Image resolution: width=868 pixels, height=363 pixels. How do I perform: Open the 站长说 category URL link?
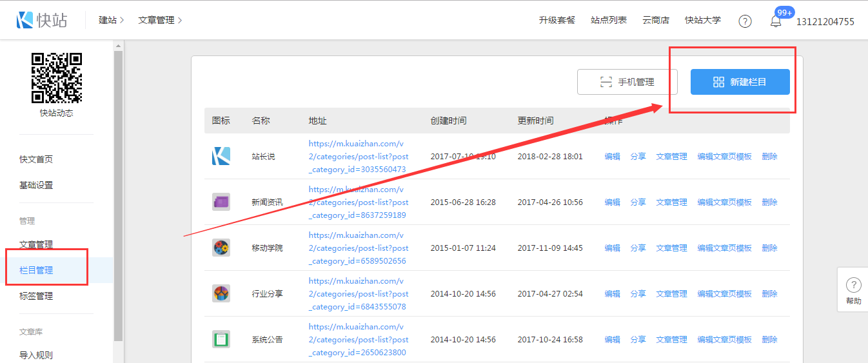(x=358, y=157)
